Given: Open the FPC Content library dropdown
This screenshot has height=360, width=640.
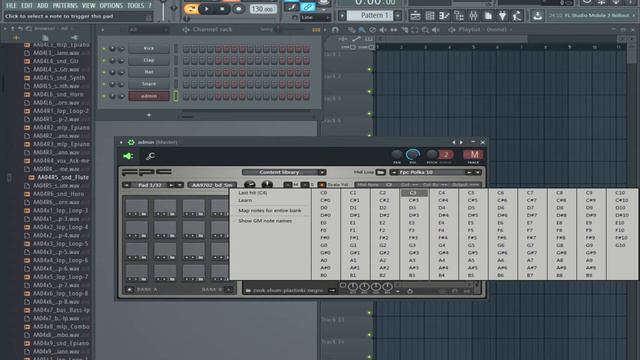Looking at the screenshot, I should (x=284, y=172).
